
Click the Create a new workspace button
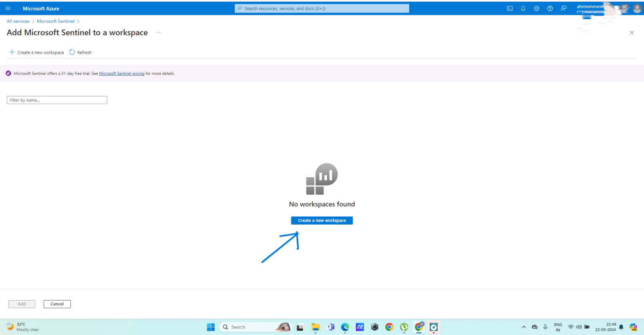pos(322,220)
